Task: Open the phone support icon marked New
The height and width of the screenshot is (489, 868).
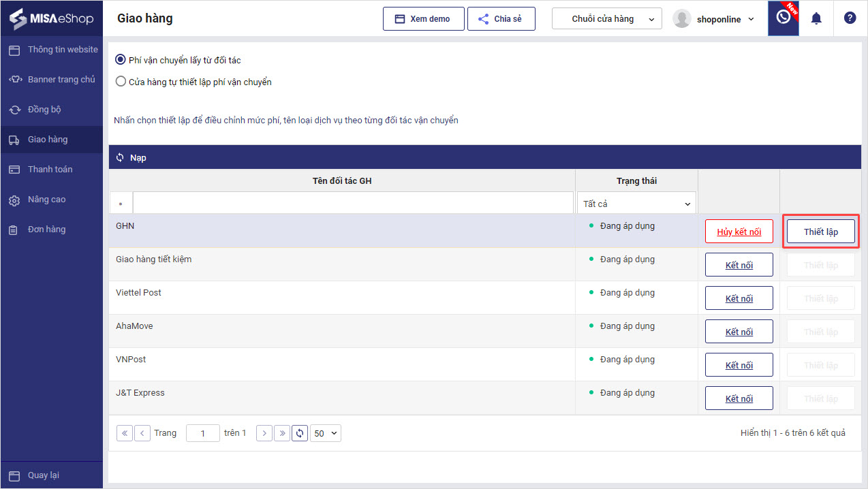Action: (x=784, y=18)
